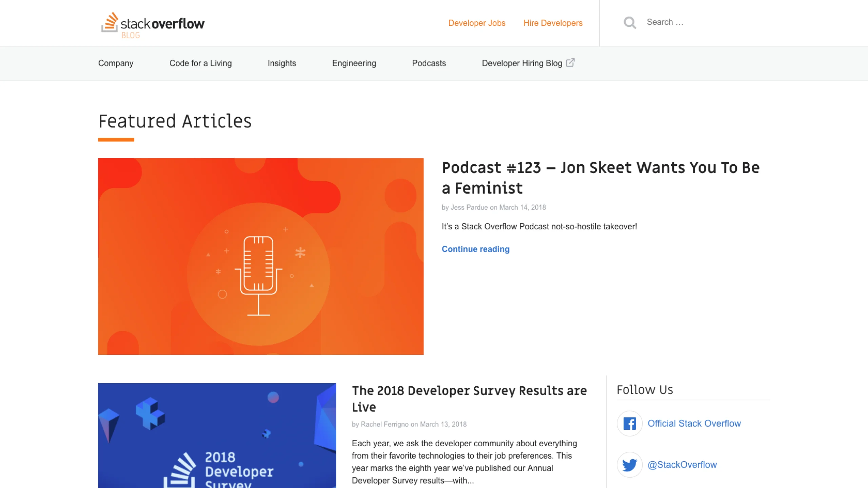Click the 'Follow Us' heading
The width and height of the screenshot is (868, 488).
click(x=645, y=390)
